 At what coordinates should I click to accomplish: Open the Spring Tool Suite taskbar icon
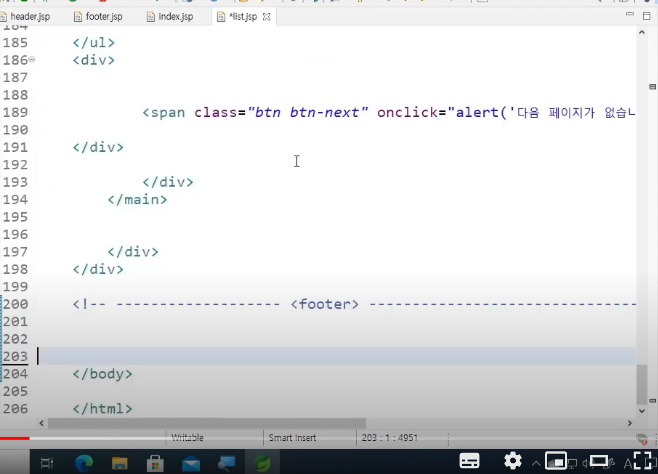point(262,463)
